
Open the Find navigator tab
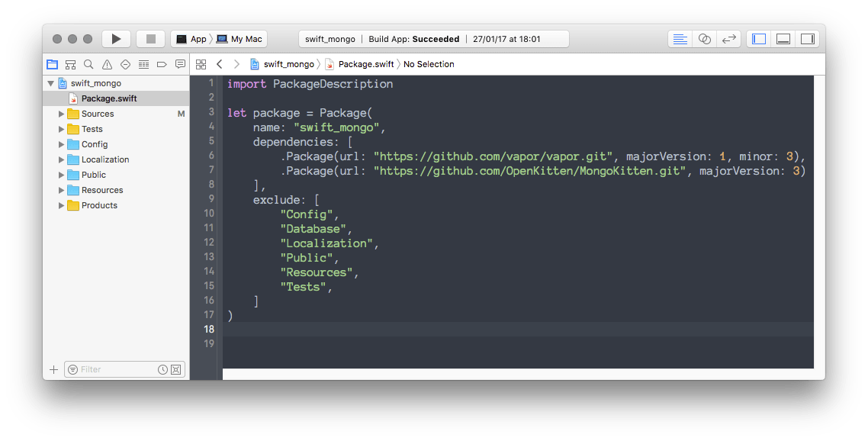tap(88, 64)
